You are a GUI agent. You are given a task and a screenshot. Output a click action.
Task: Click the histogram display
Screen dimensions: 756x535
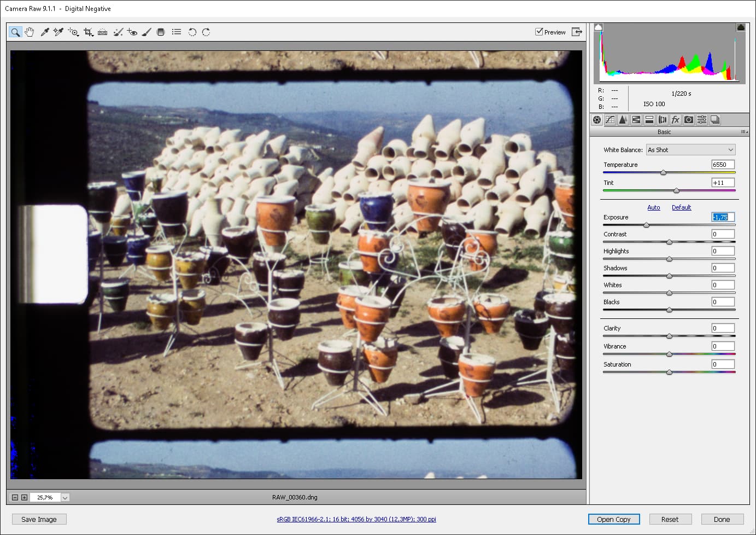click(670, 54)
